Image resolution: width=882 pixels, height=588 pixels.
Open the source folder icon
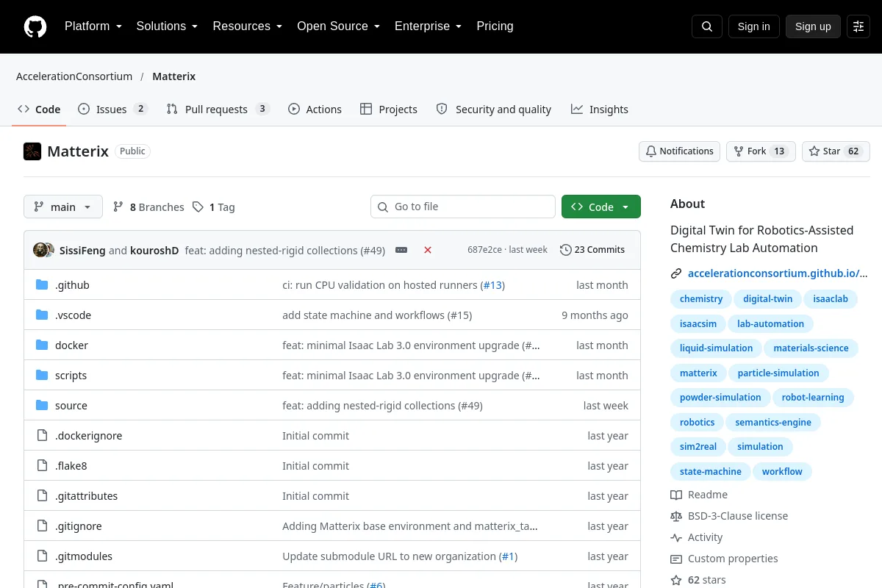tap(42, 406)
